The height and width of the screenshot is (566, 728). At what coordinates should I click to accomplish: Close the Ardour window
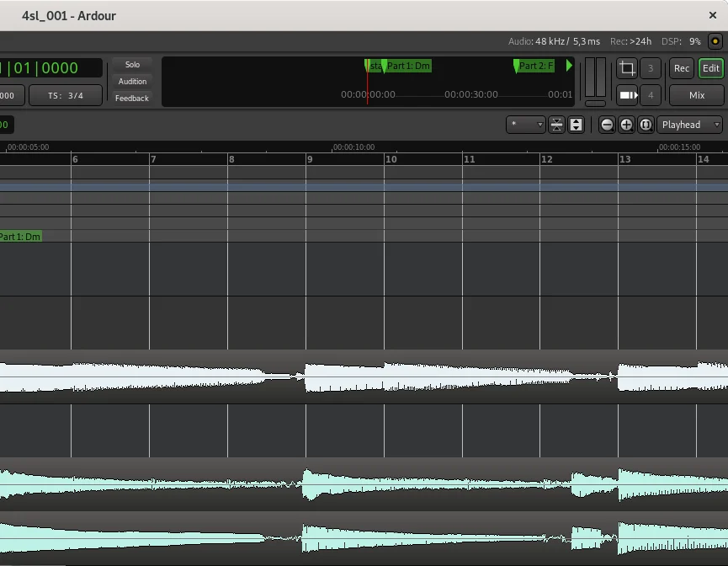pyautogui.click(x=713, y=15)
